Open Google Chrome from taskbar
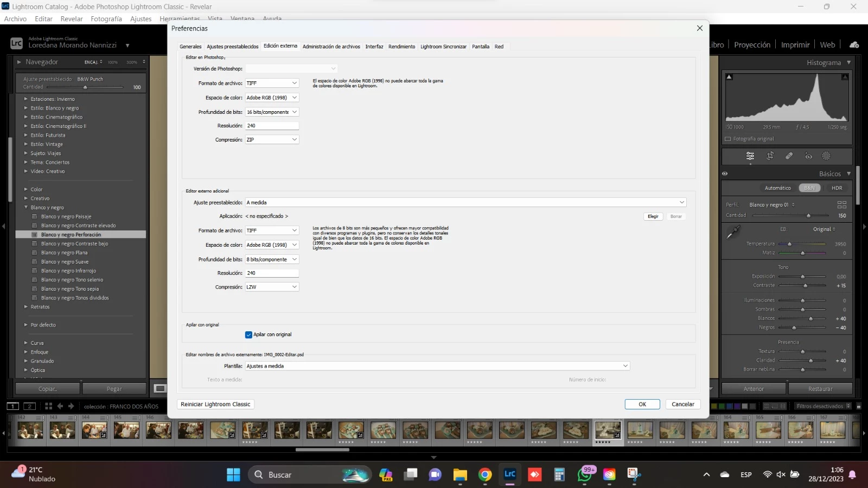Viewport: 868px width, 488px height. coord(485,474)
